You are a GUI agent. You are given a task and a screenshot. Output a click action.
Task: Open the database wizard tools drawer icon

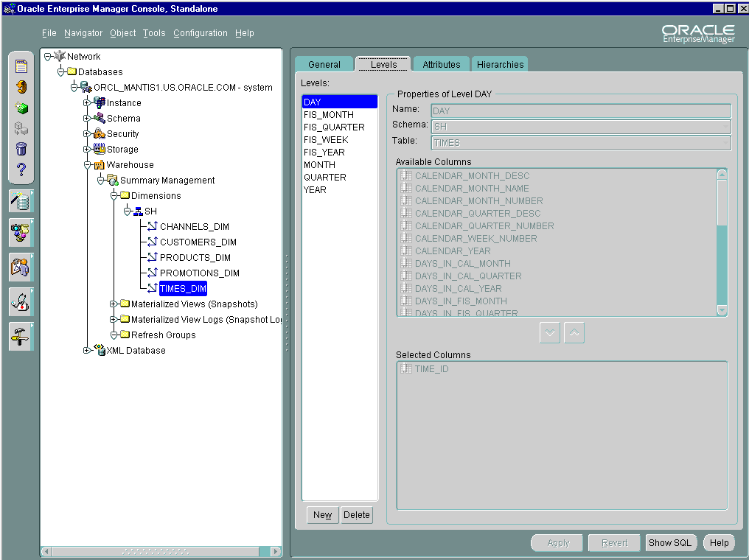pyautogui.click(x=21, y=201)
